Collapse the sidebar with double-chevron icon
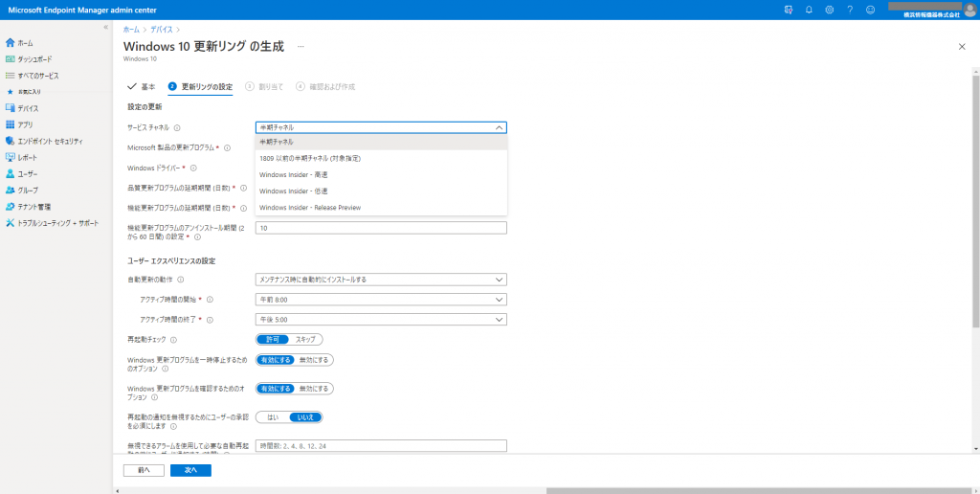The height and width of the screenshot is (494, 980). (105, 27)
